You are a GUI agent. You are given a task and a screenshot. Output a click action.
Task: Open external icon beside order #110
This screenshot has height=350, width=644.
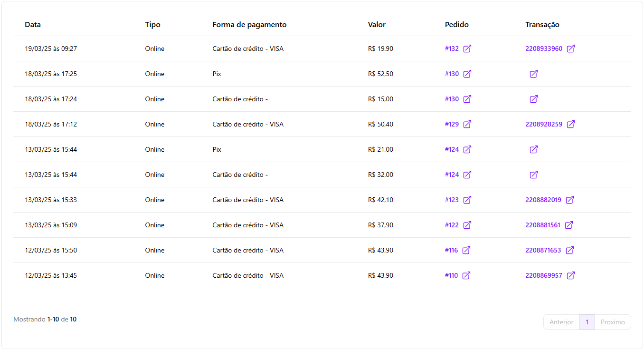(466, 275)
